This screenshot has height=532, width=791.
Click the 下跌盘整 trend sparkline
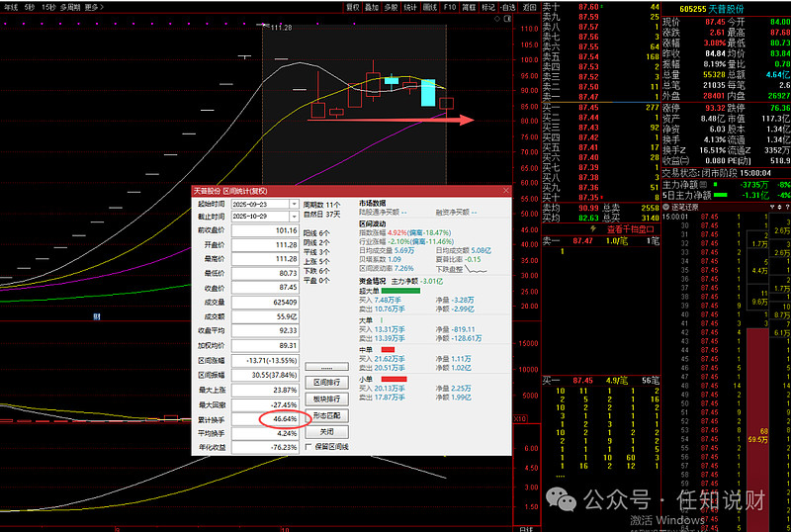[477, 269]
